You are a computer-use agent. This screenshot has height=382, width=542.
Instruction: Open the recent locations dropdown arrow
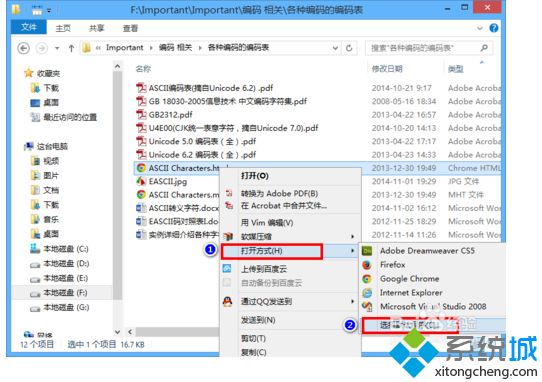click(x=57, y=48)
